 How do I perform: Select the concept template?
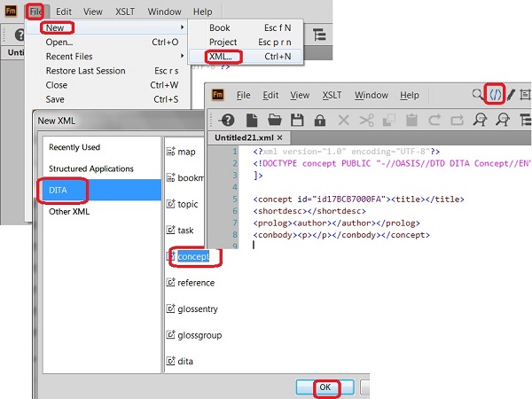point(188,256)
